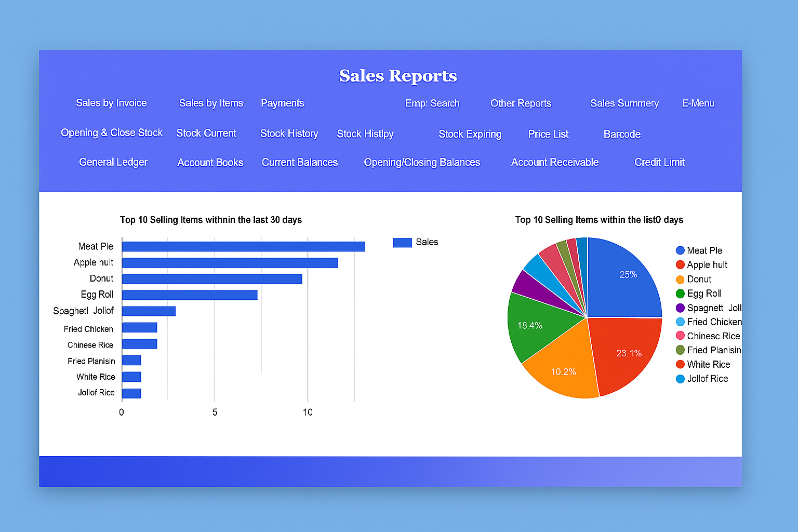Screen dimensions: 798x532
Task: Click the blue Sales legend swatch on bar chart
Action: pos(402,242)
